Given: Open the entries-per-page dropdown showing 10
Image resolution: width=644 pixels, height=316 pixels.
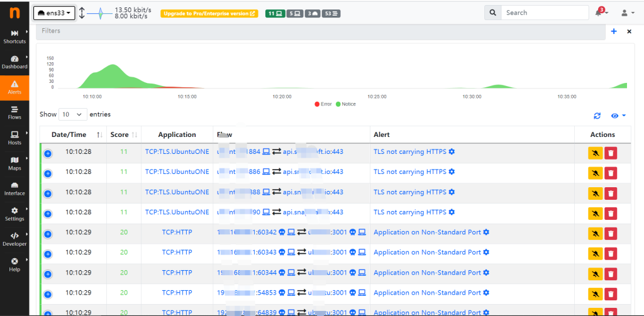Looking at the screenshot, I should coord(72,114).
